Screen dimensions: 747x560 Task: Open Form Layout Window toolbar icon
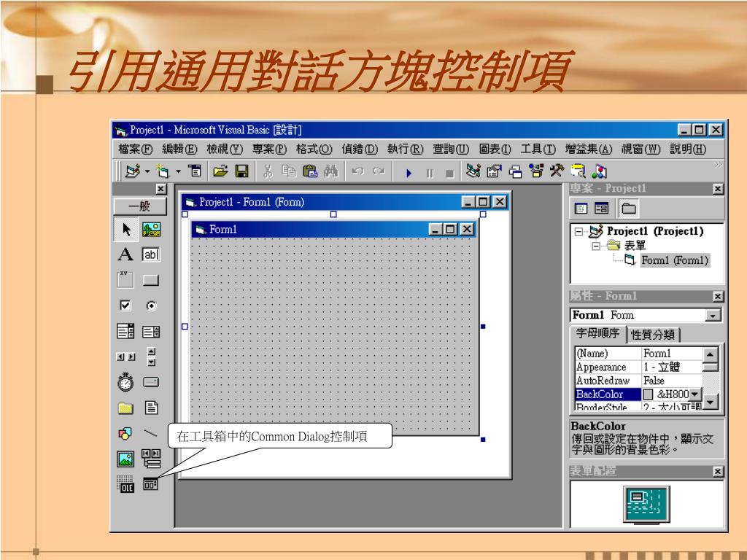point(515,171)
